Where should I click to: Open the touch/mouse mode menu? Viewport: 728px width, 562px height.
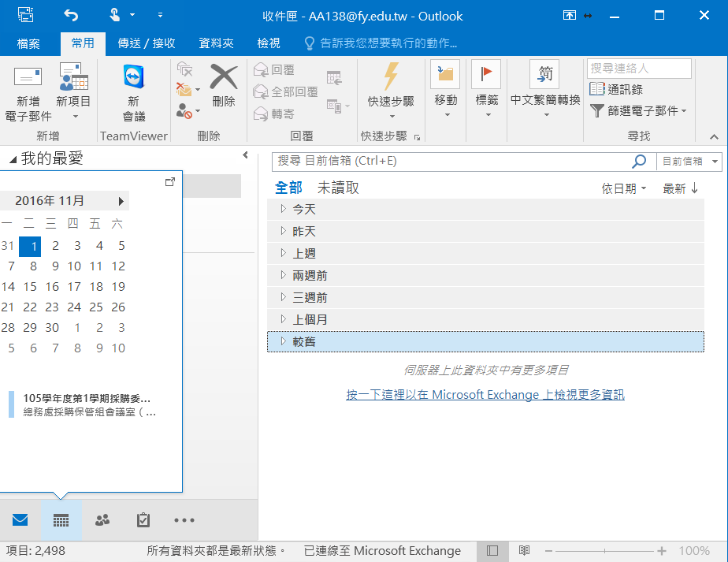[x=121, y=15]
